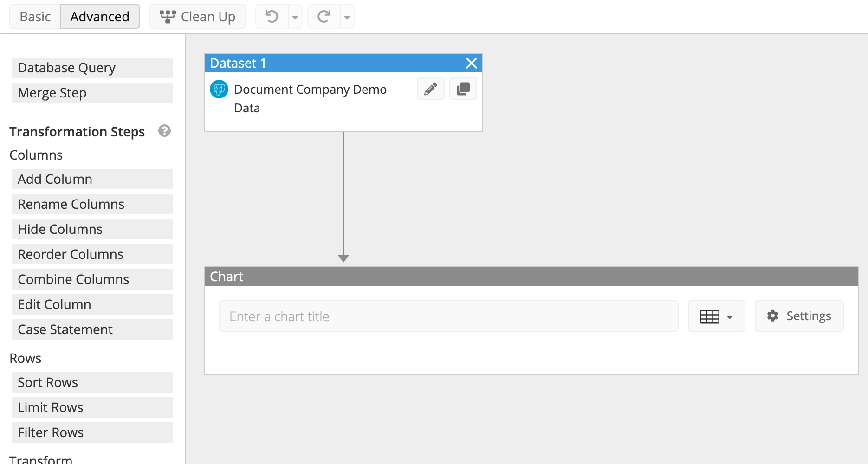Choose Case Statement transformation
868x464 pixels.
click(x=92, y=329)
